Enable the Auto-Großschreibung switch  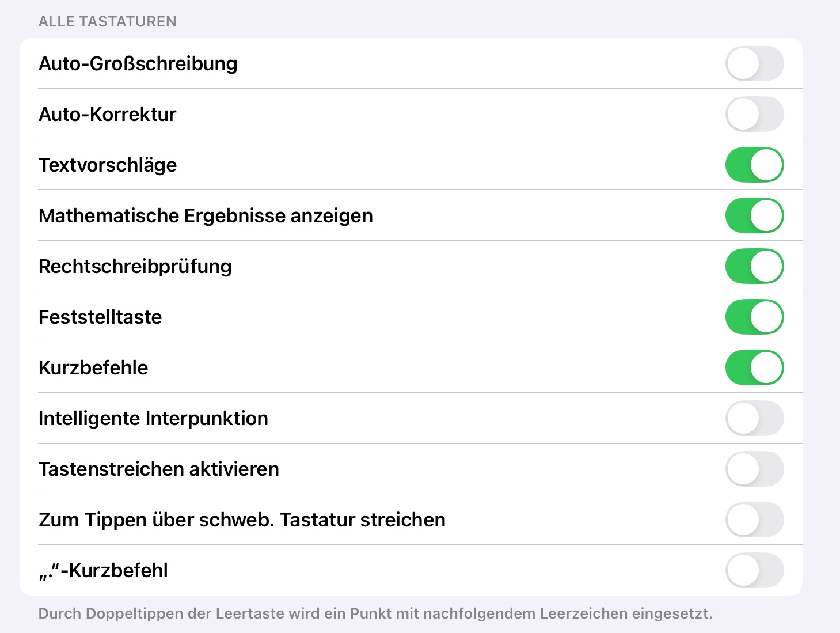pyautogui.click(x=754, y=63)
